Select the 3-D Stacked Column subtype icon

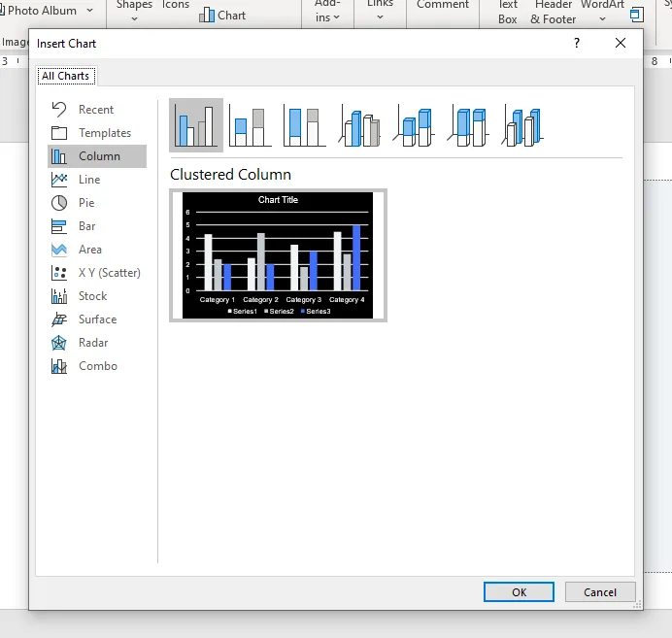click(414, 127)
